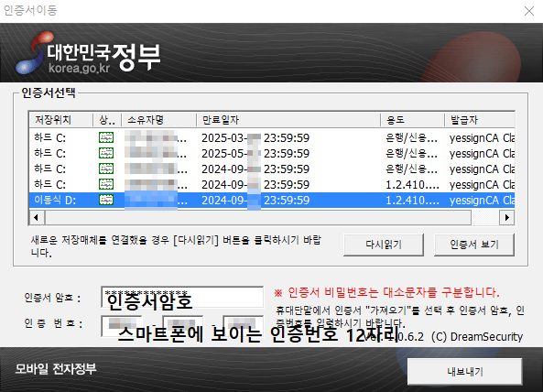Screen dimensions: 543x392
Task: Click the 상.. status column header
Action: pyautogui.click(x=107, y=120)
